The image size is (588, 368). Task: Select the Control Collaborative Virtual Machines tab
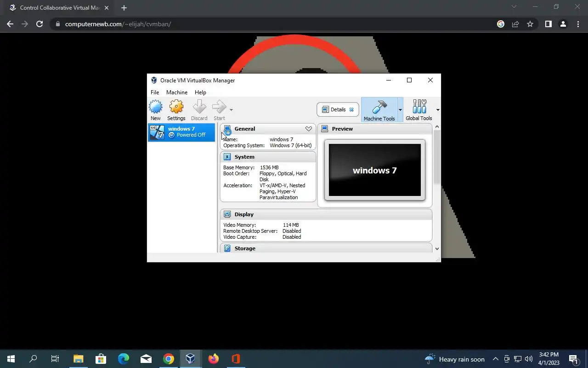[x=58, y=8]
